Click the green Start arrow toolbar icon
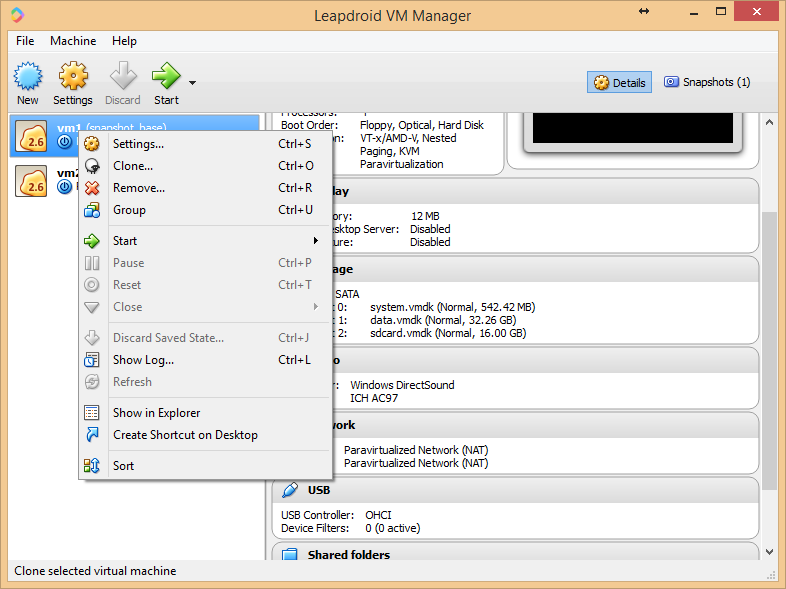 [166, 76]
